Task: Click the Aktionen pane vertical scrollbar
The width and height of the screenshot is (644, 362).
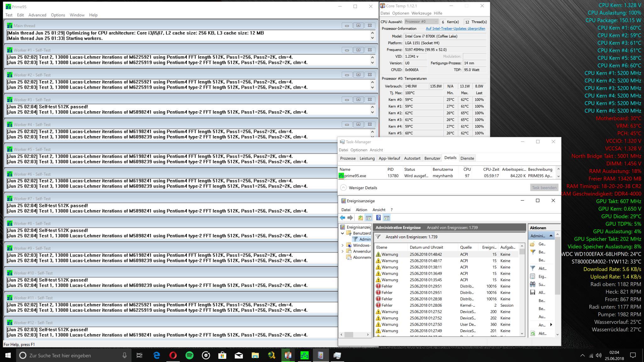Action: coord(558,266)
